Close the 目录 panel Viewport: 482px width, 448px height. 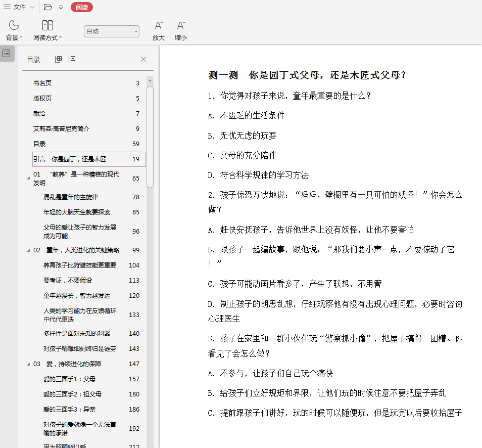tap(143, 59)
